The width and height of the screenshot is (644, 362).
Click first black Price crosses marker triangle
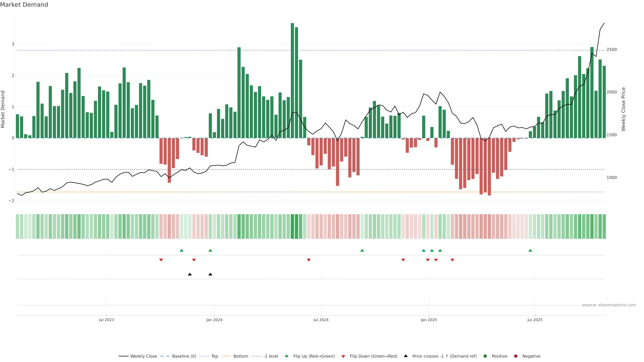190,274
